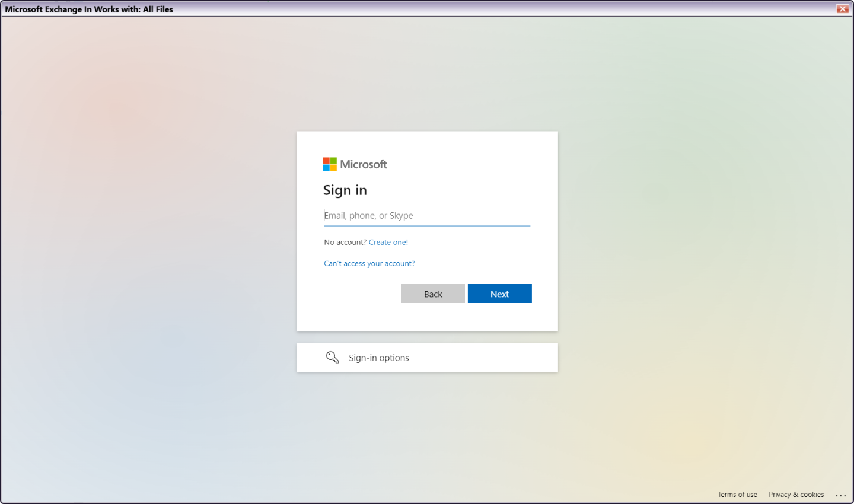Screen dimensions: 854x504
Task: Click the Back button
Action: 433,294
